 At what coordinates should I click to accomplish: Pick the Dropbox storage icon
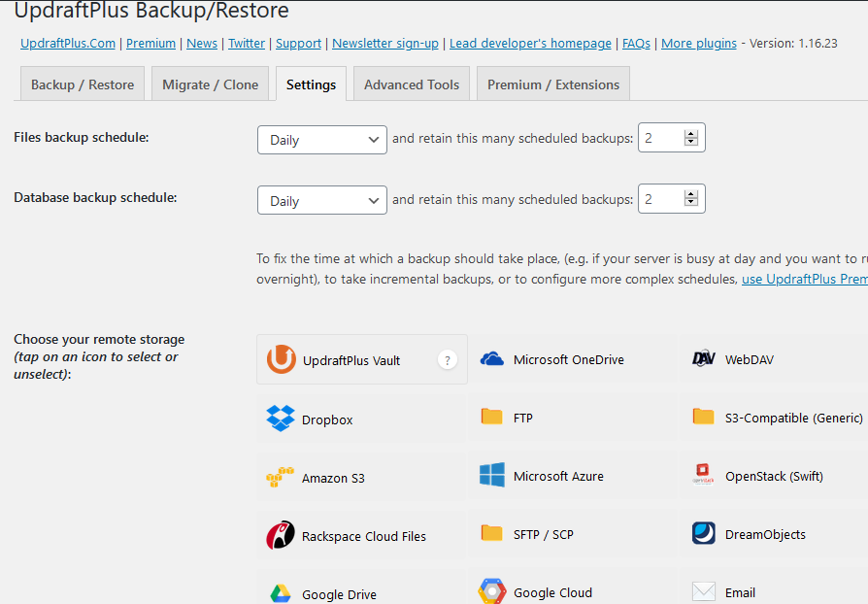tap(281, 418)
